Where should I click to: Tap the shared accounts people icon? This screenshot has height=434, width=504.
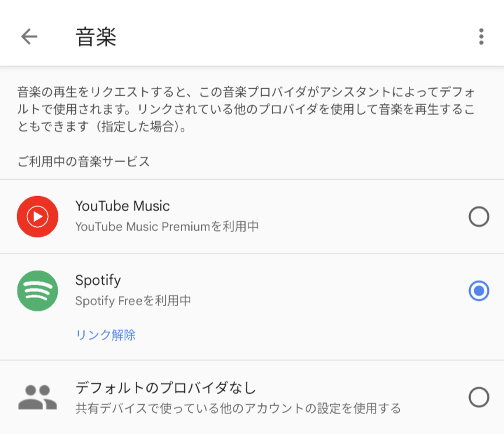coord(37,397)
